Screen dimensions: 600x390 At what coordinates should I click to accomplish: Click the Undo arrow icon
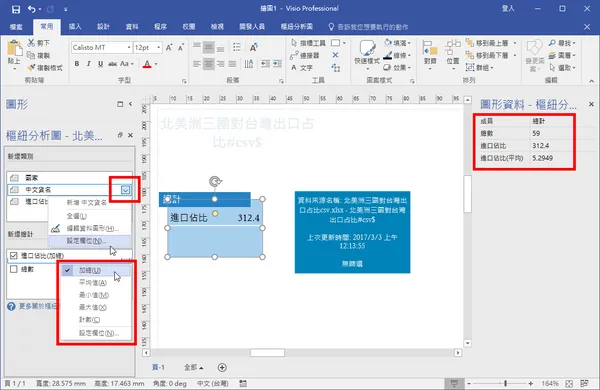32,9
